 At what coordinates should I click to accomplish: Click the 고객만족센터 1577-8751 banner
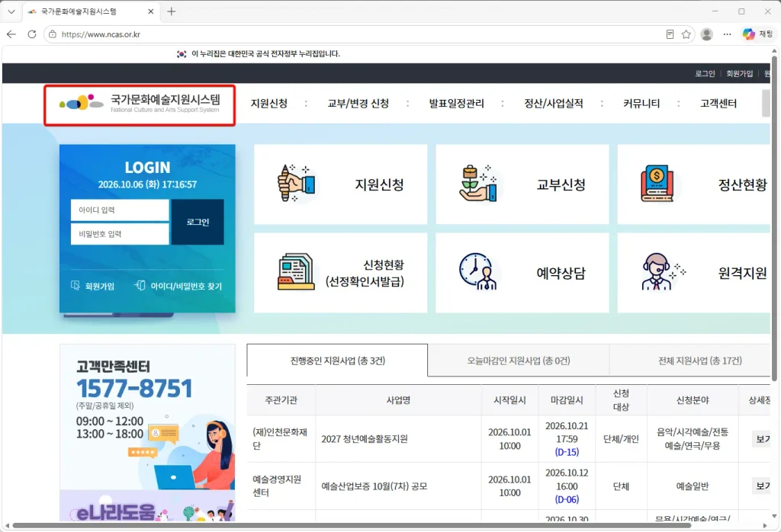pos(147,417)
